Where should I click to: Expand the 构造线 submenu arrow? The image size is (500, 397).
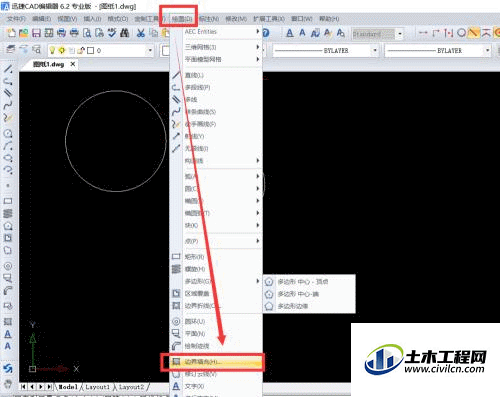(x=258, y=161)
